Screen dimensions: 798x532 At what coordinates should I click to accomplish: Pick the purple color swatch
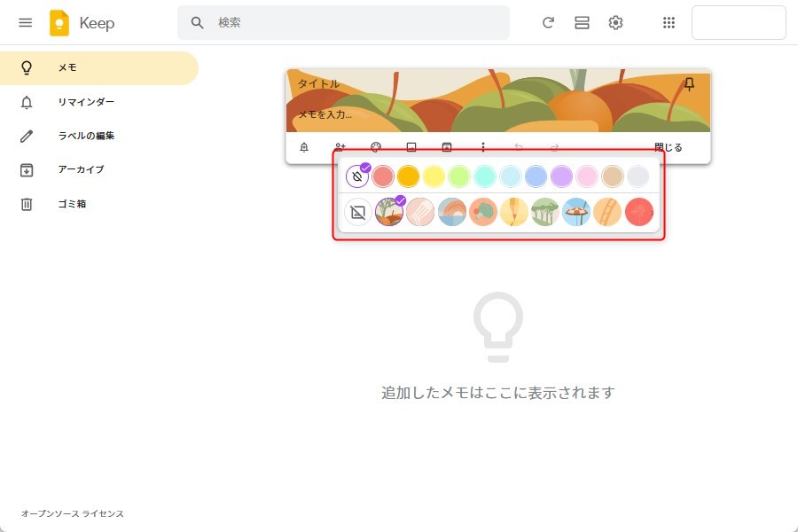point(561,176)
